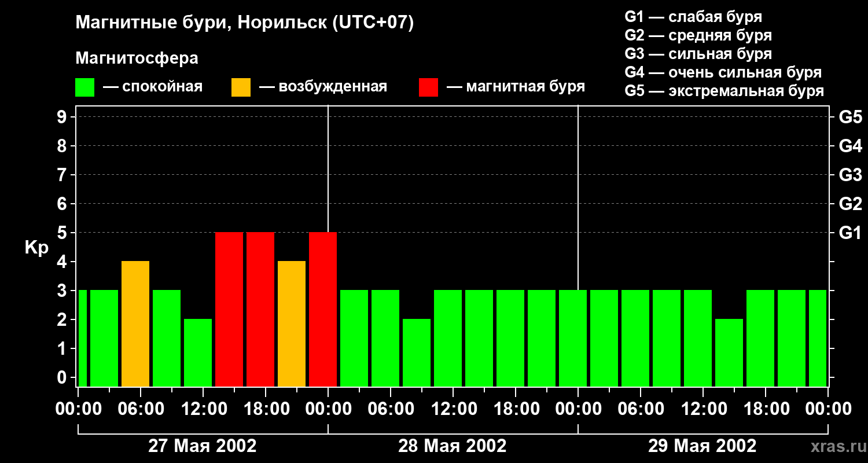
Task: Click the 'G3 — сильная буря' description
Action: [698, 54]
